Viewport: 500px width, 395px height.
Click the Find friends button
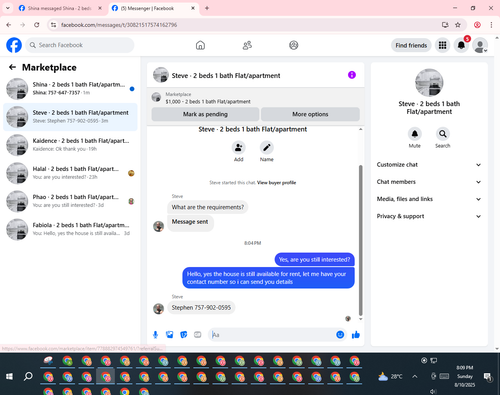point(411,45)
